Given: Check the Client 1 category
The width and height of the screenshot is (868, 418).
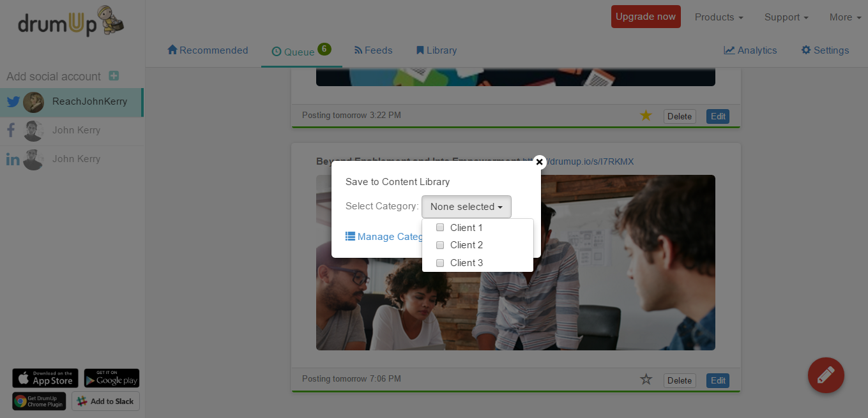Looking at the screenshot, I should pyautogui.click(x=440, y=228).
